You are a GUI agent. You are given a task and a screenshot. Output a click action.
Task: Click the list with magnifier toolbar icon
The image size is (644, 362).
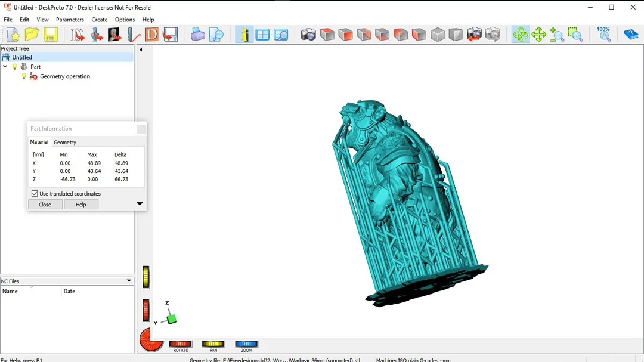281,35
